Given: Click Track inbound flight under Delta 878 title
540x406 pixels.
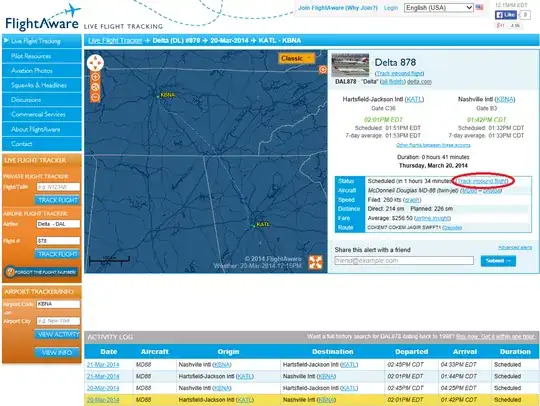Looking at the screenshot, I should tap(399, 73).
